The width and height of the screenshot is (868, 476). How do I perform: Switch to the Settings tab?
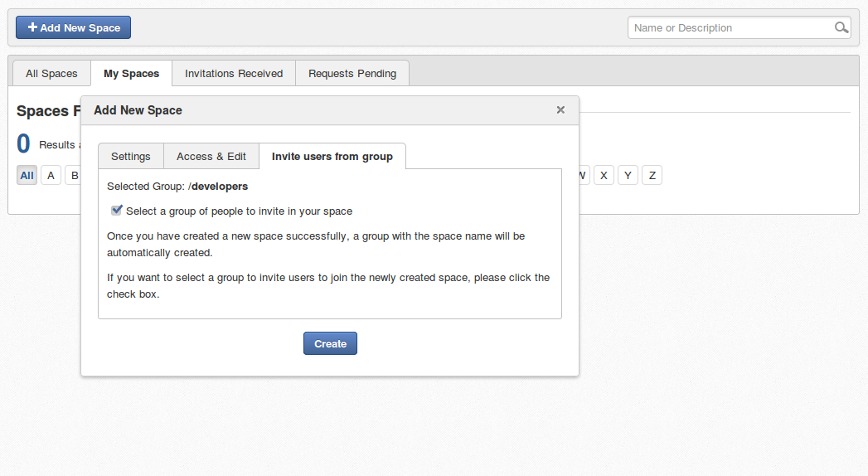(131, 157)
